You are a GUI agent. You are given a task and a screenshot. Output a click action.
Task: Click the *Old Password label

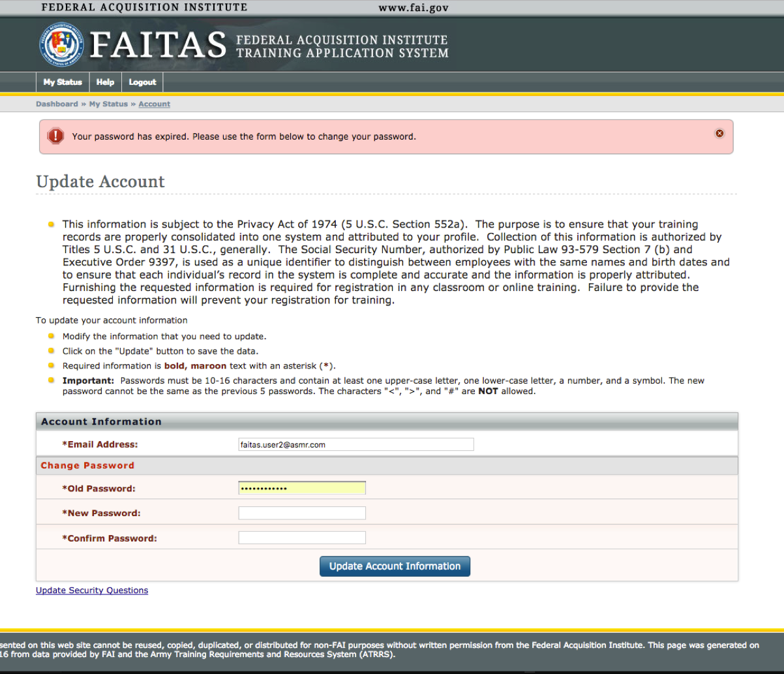coord(98,489)
